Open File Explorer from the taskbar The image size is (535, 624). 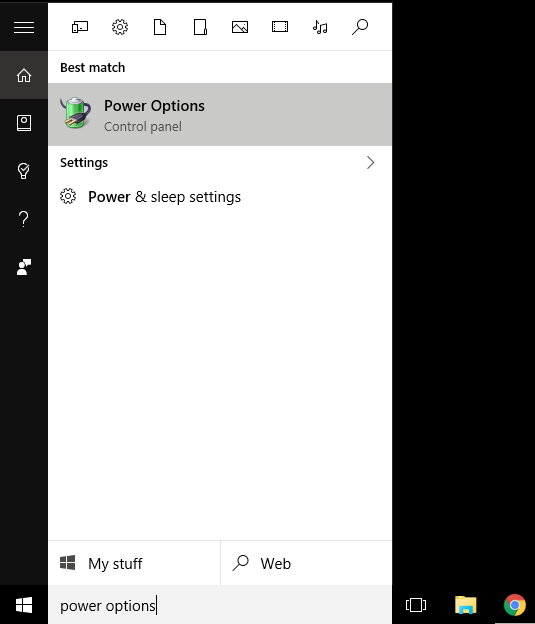coord(465,605)
